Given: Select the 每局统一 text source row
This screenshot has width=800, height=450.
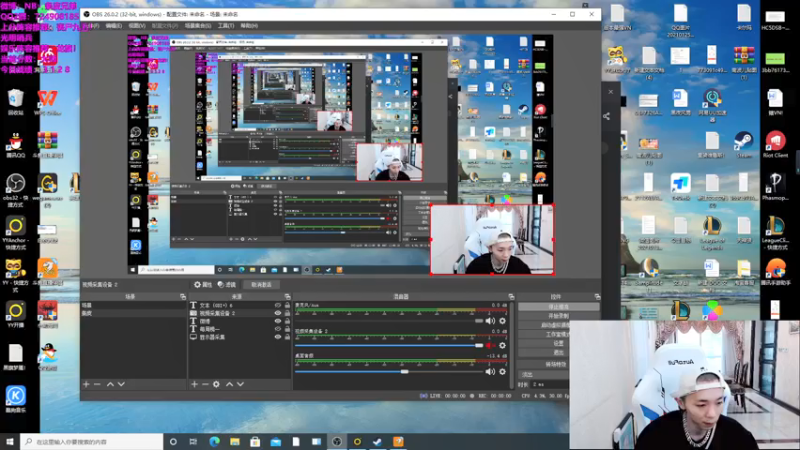Looking at the screenshot, I should click(240, 329).
